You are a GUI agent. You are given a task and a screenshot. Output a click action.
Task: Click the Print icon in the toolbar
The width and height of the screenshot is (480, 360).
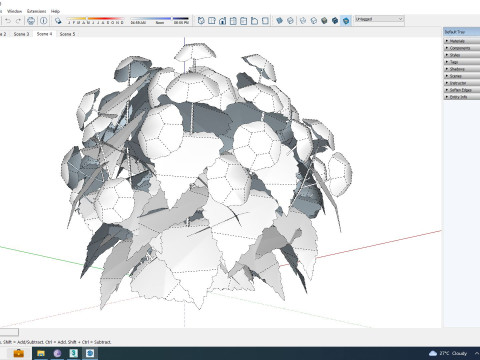[31, 21]
